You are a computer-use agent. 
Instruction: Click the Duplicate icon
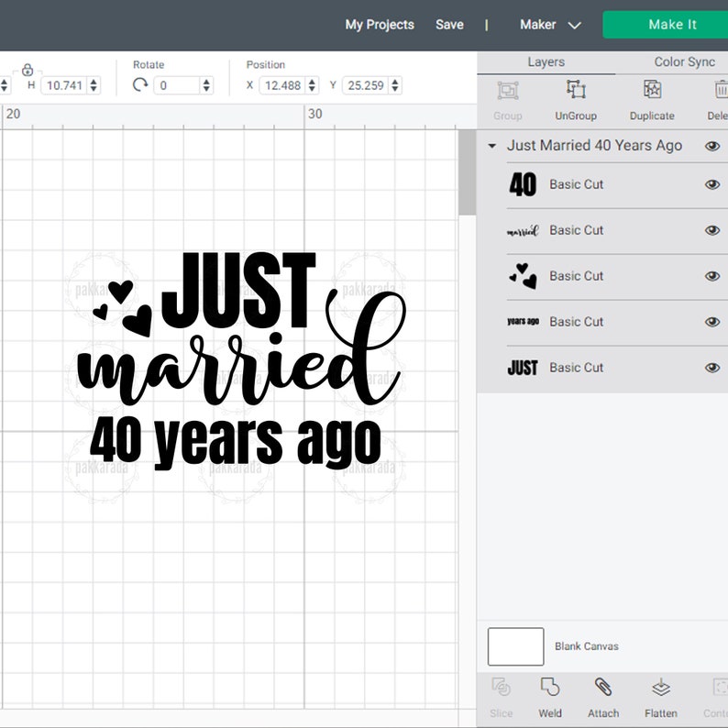(x=652, y=89)
